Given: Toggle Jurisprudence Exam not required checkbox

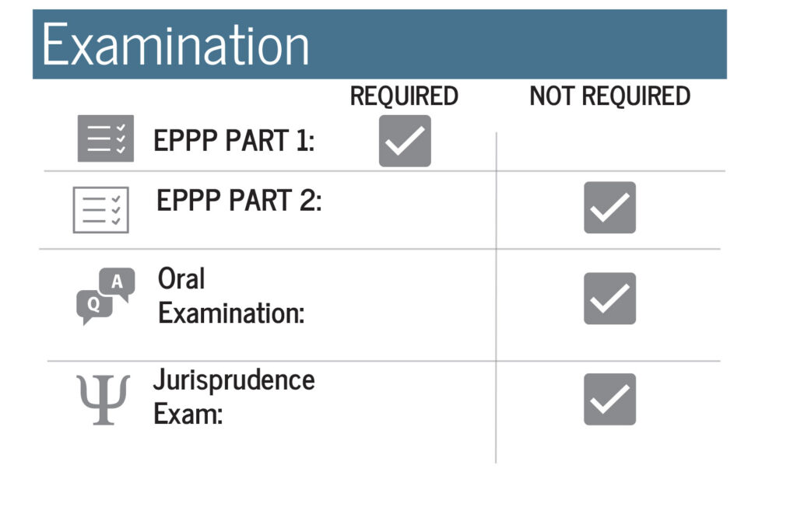Looking at the screenshot, I should (x=610, y=399).
